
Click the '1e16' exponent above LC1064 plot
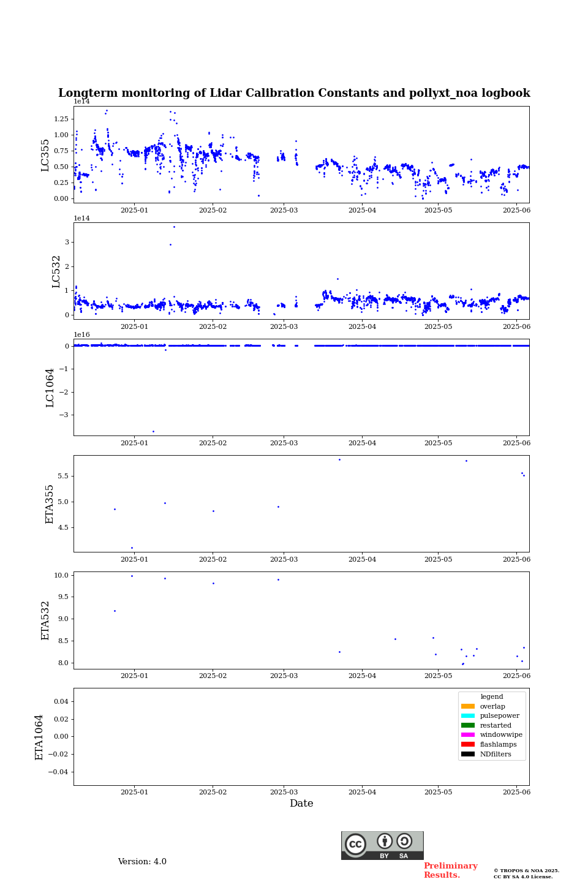[x=81, y=335]
